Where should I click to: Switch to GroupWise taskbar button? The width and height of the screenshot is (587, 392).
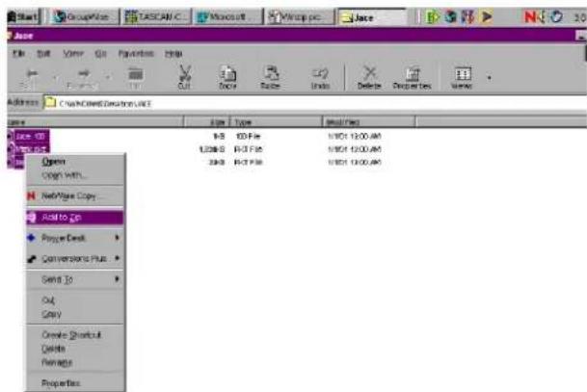pos(84,16)
